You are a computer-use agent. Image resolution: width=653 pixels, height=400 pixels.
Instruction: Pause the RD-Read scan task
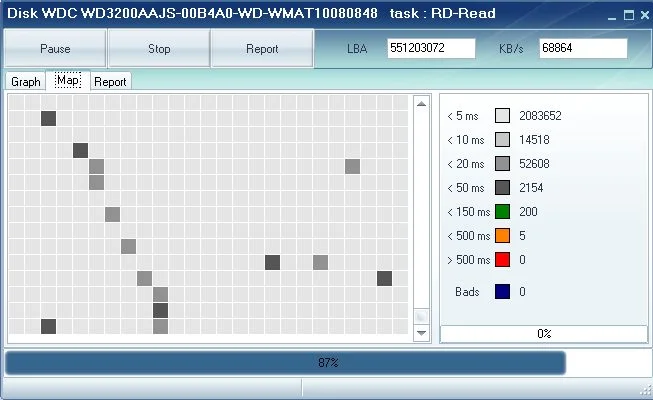pos(55,48)
